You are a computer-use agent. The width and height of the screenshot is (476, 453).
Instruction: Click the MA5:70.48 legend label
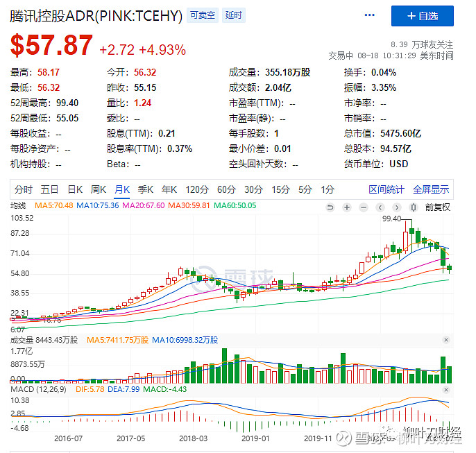click(53, 205)
